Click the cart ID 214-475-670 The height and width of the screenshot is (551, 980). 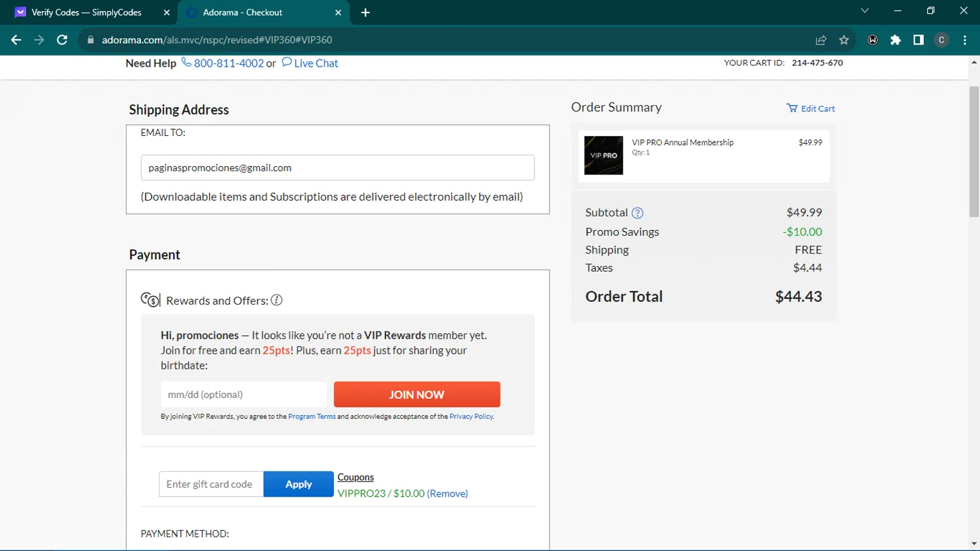point(817,63)
